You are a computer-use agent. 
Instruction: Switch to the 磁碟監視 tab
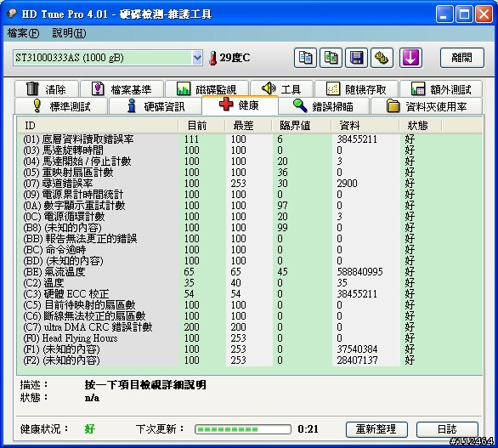(x=207, y=89)
